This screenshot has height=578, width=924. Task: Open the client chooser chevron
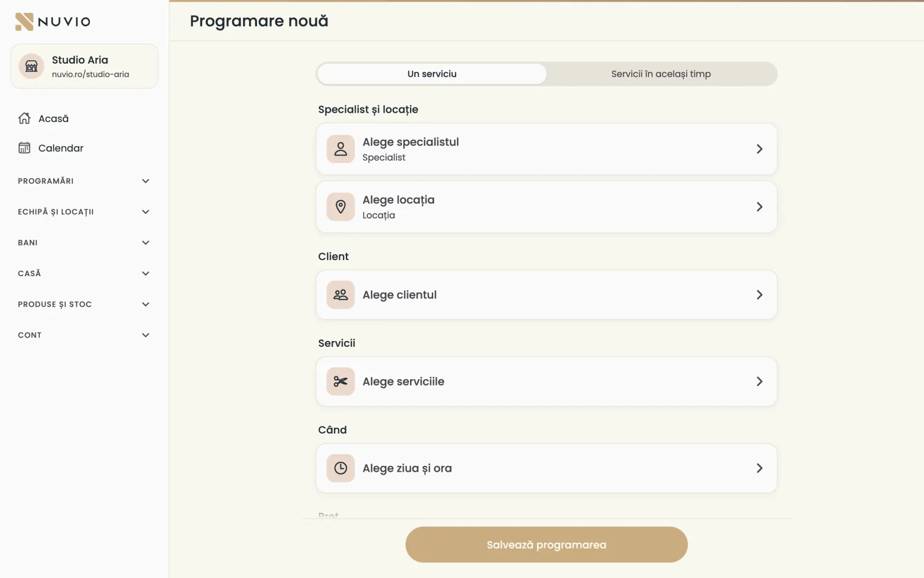759,295
